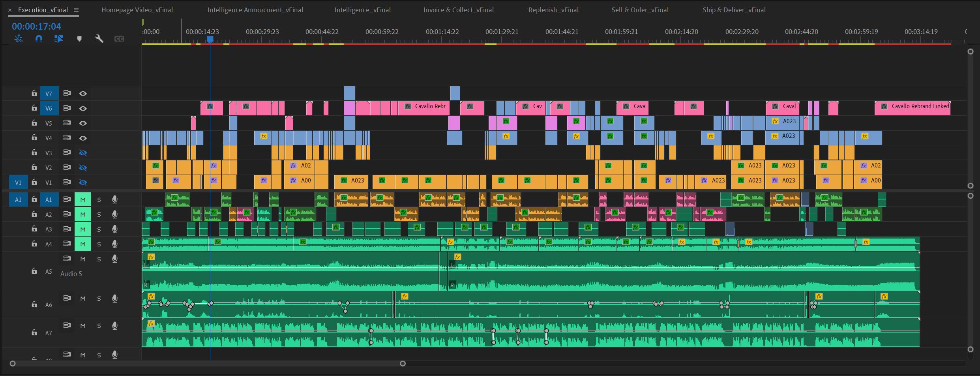Open the Intelligence Annoucment_vFinal tab

click(x=255, y=10)
